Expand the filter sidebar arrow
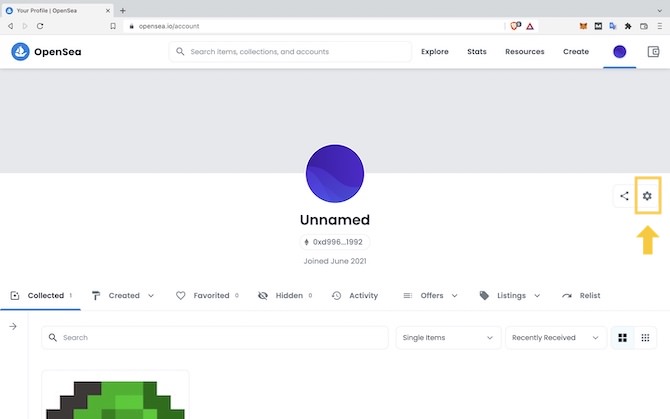This screenshot has height=419, width=670. 14,326
